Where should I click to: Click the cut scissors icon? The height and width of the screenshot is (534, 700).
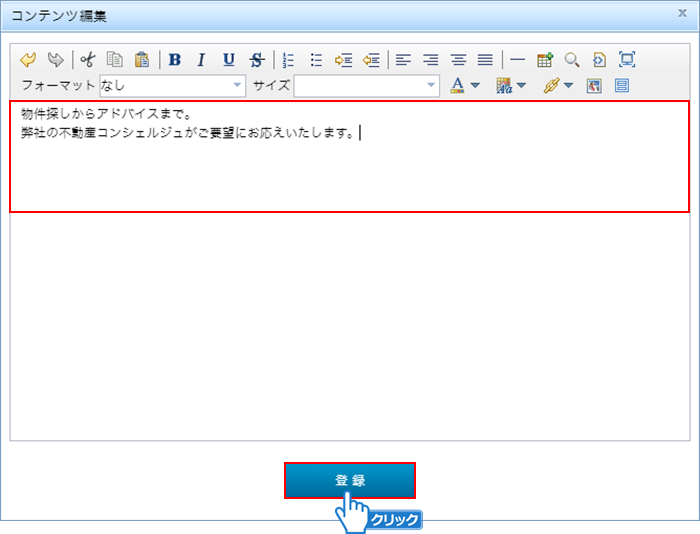[x=88, y=60]
